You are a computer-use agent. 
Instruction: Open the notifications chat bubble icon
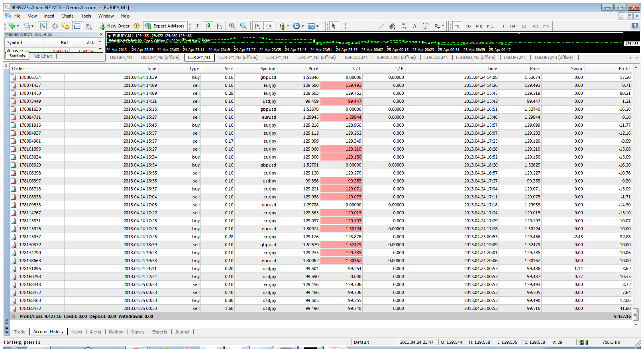[635, 25]
